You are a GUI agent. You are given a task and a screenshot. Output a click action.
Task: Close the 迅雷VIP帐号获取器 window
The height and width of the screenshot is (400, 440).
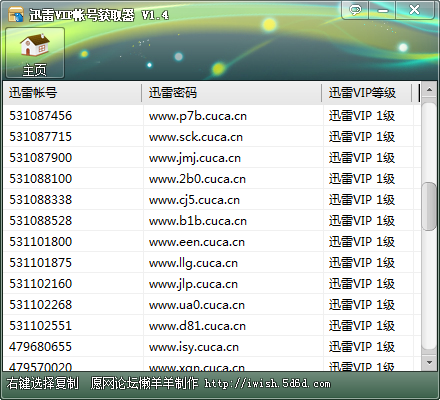pos(415,10)
